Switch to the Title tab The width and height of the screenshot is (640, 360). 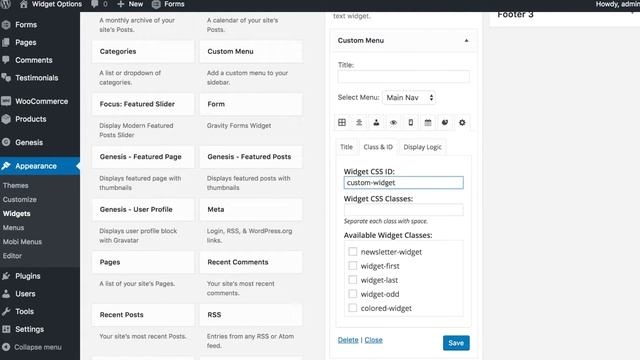347,147
